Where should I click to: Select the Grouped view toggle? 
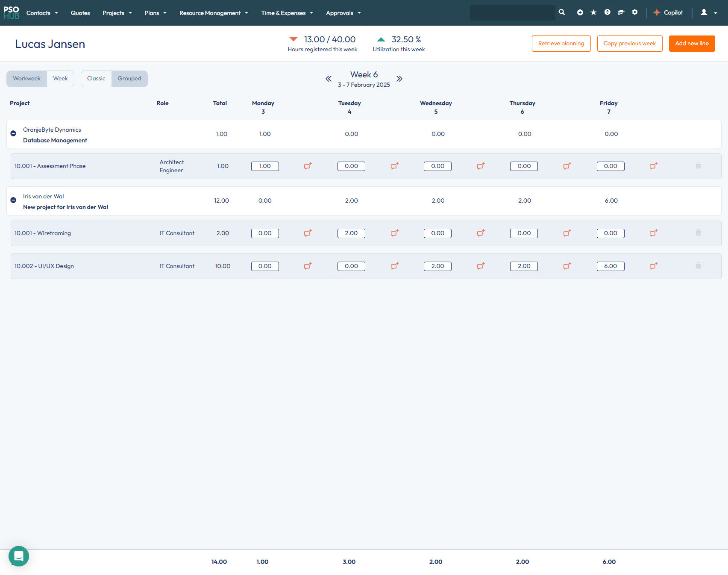129,79
